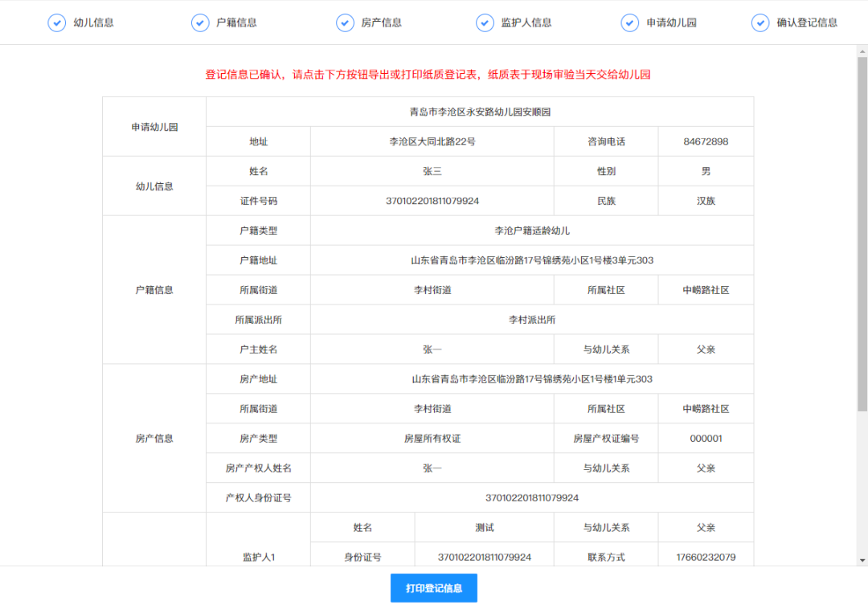The width and height of the screenshot is (868, 609).
Task: Click the vertical scrollbar thumb
Action: pyautogui.click(x=862, y=233)
